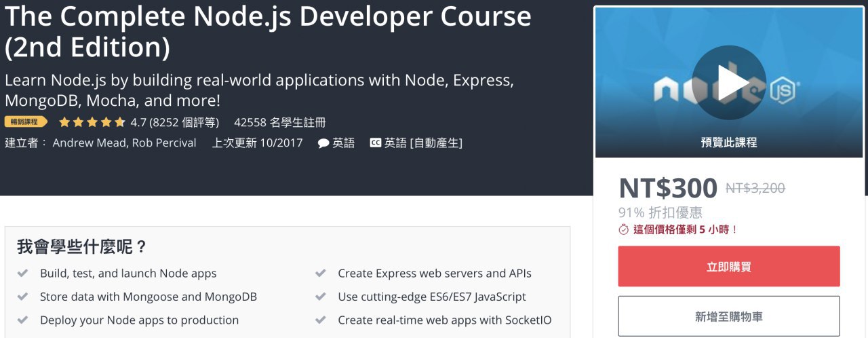The height and width of the screenshot is (338, 868).
Task: Click the five-star rating icons
Action: click(x=92, y=122)
